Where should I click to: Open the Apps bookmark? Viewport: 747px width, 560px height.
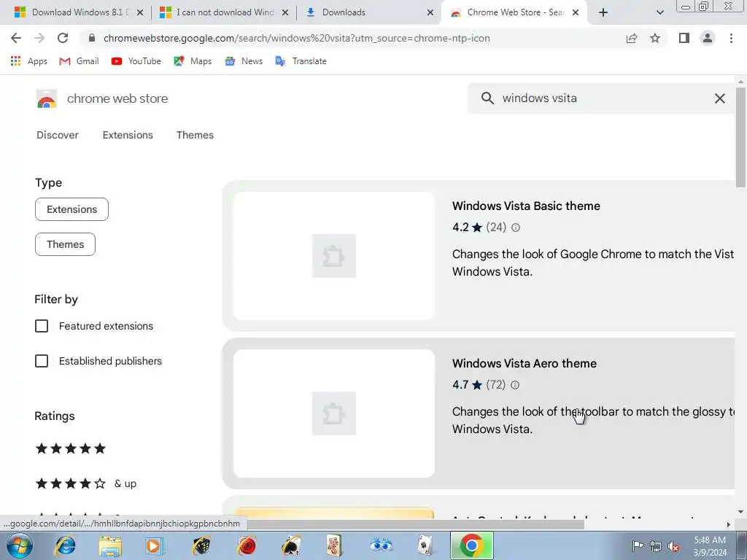[29, 61]
